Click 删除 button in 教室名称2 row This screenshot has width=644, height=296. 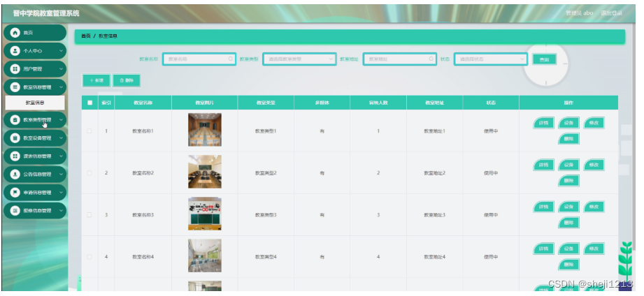tap(568, 181)
